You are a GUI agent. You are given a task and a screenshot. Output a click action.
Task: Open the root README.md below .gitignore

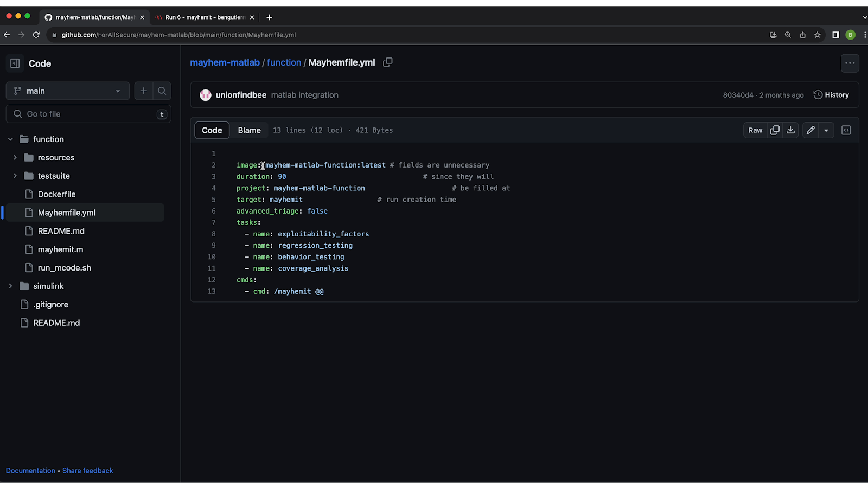(56, 323)
